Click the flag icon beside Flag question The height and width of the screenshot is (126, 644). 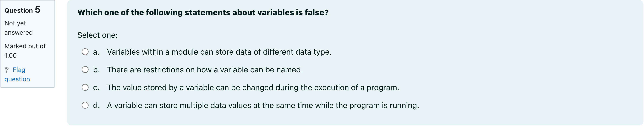click(x=7, y=70)
